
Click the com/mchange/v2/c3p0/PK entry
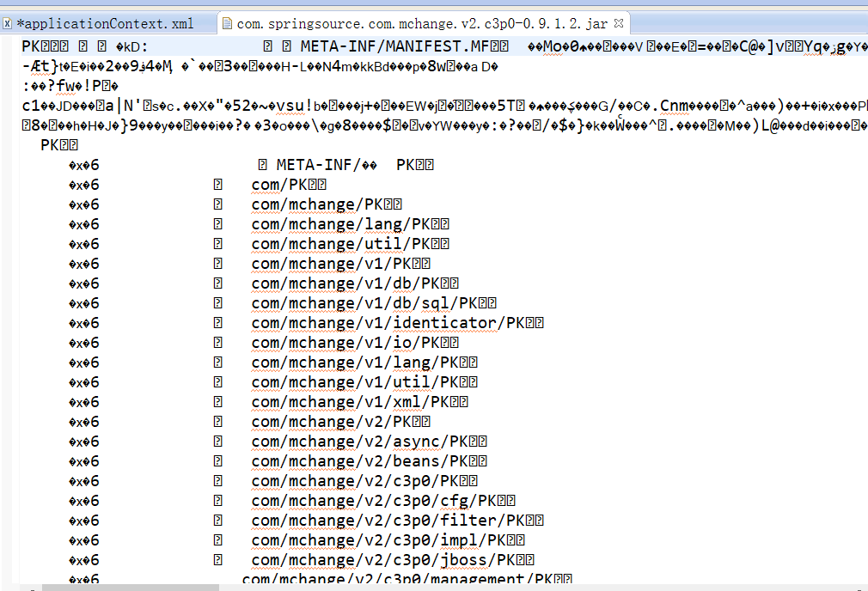pyautogui.click(x=364, y=481)
